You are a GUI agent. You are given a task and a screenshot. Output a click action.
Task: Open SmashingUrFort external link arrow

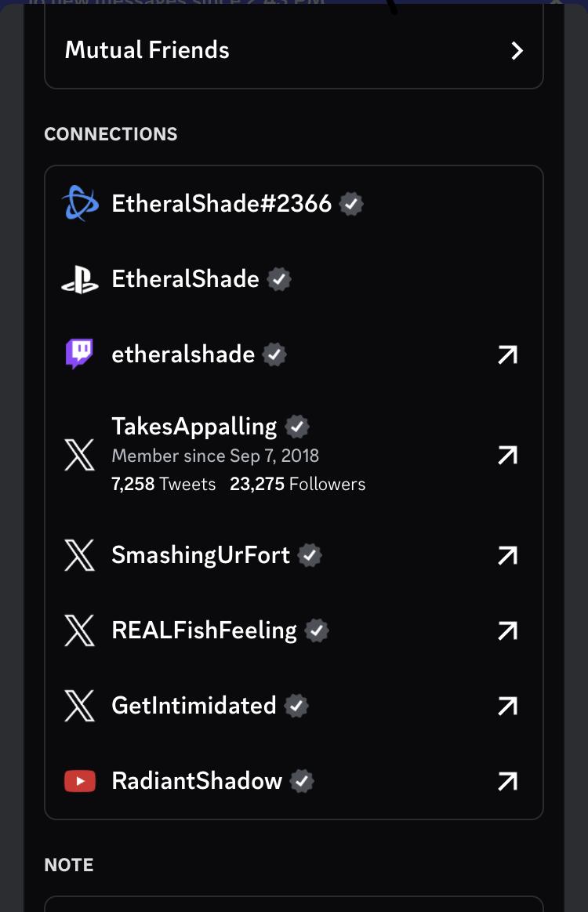[x=508, y=555]
